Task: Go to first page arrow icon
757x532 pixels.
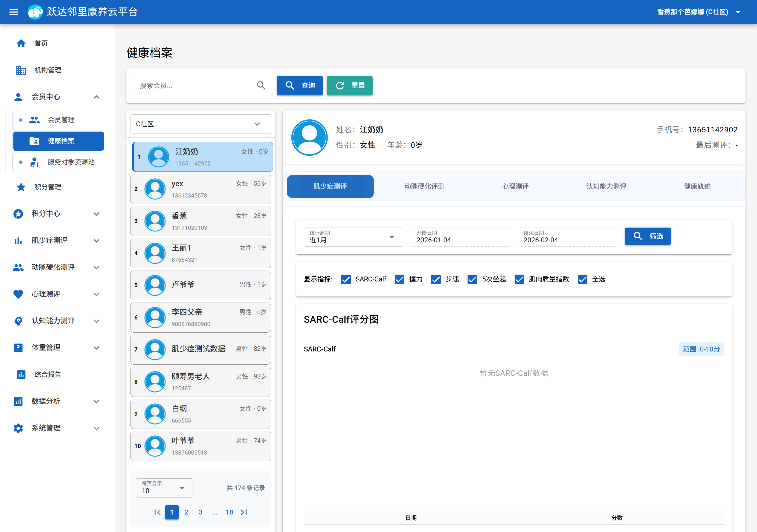Action: coord(157,512)
